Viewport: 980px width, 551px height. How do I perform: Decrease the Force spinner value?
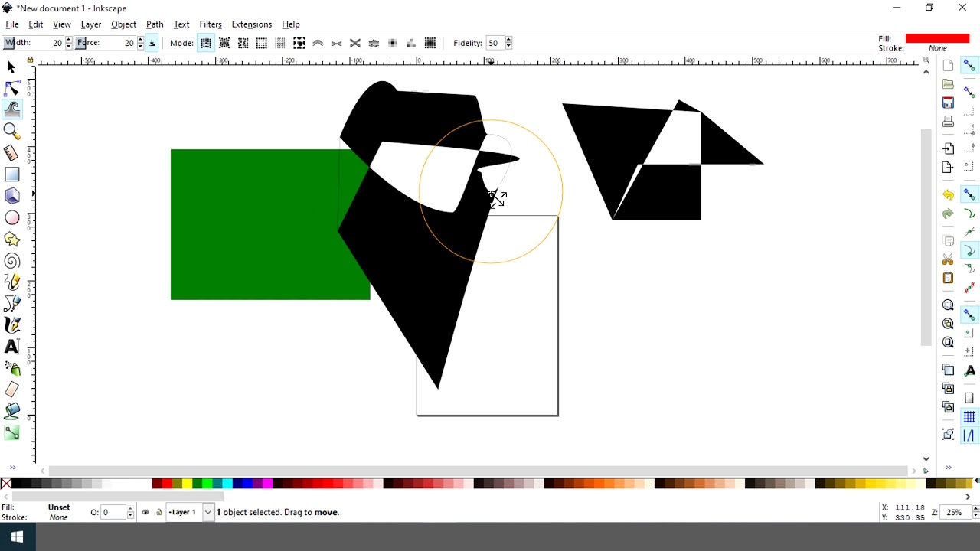pos(140,47)
